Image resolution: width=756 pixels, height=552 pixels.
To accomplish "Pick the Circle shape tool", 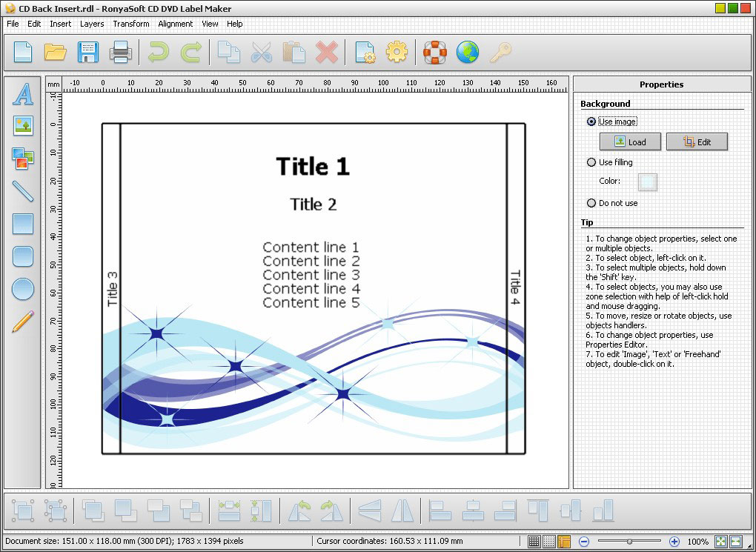I will pyautogui.click(x=23, y=288).
